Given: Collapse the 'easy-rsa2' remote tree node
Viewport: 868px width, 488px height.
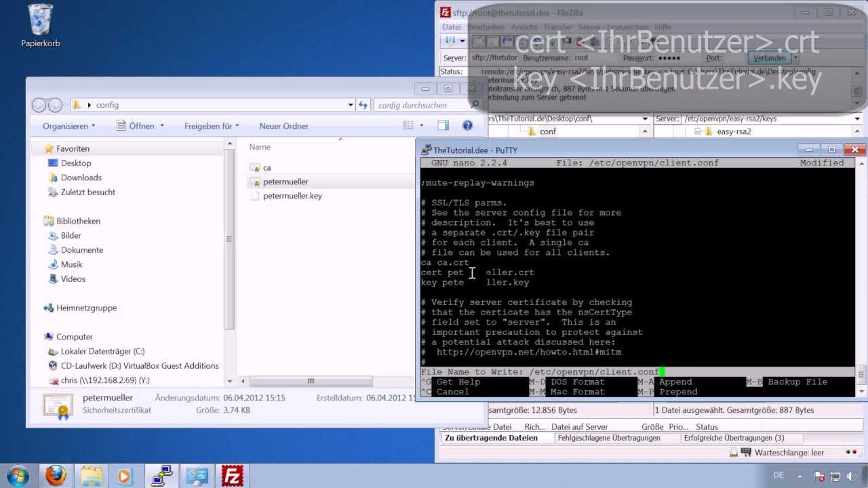Looking at the screenshot, I should pos(696,131).
